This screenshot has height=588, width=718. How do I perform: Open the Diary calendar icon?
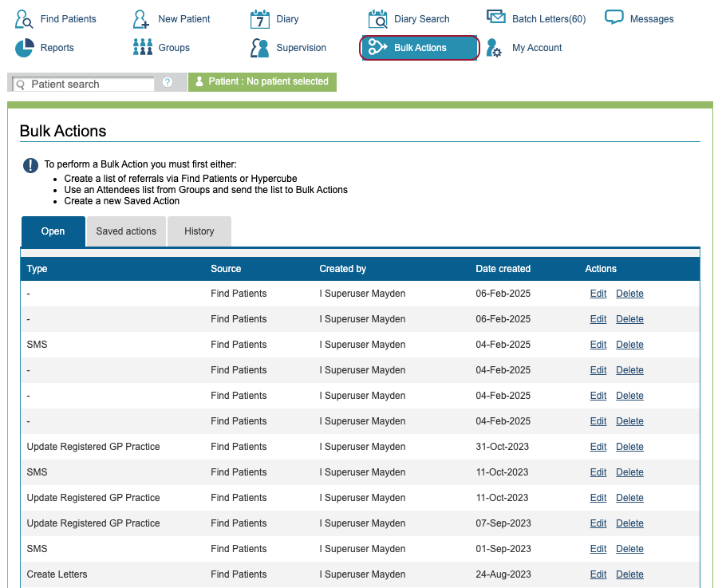[x=260, y=19]
